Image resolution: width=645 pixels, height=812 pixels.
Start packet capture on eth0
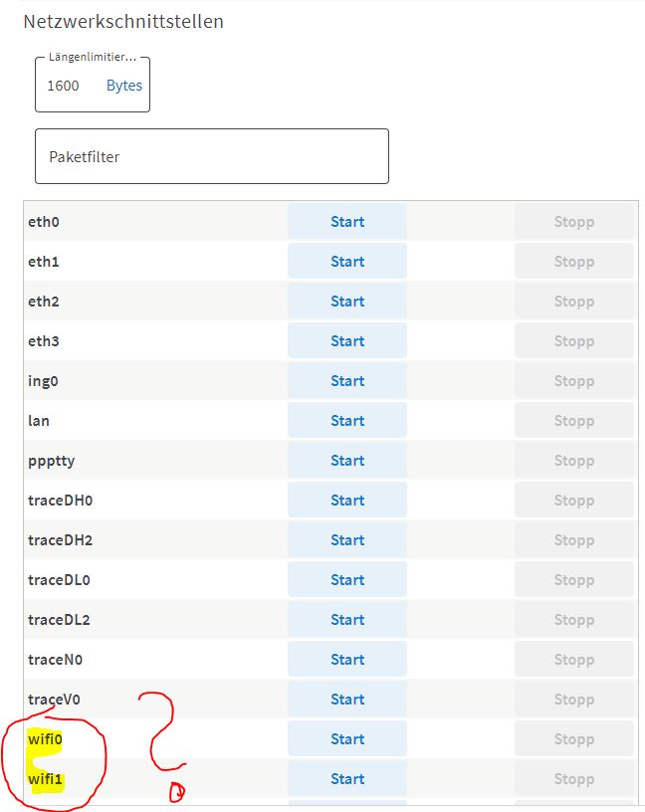click(347, 222)
